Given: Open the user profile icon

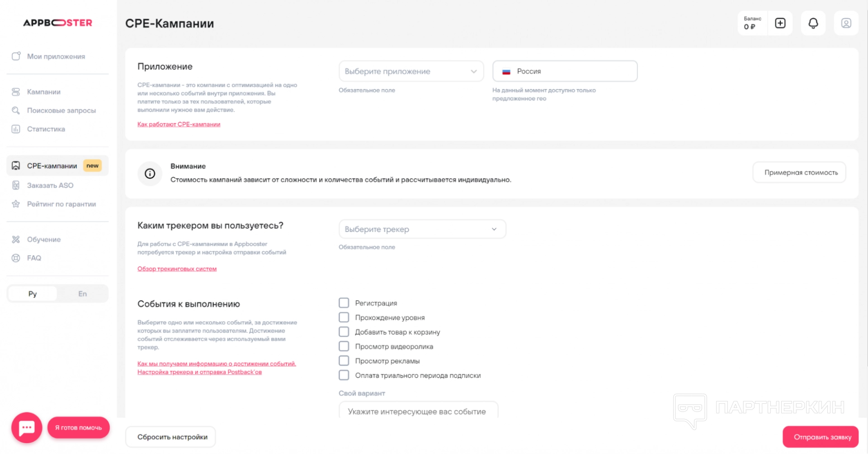Looking at the screenshot, I should click(x=846, y=23).
